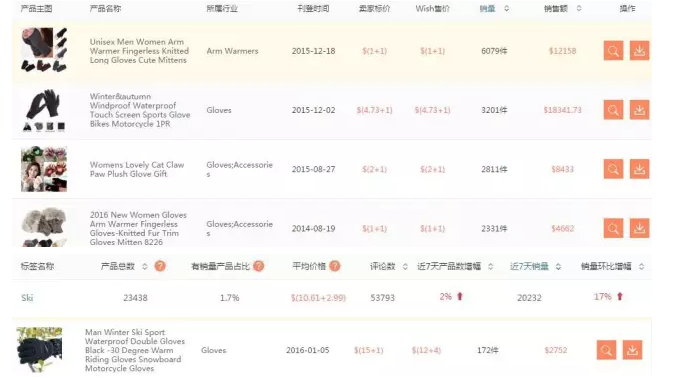Sort tags by 近7天销量 arrows
This screenshot has height=388, width=675.
pyautogui.click(x=558, y=267)
